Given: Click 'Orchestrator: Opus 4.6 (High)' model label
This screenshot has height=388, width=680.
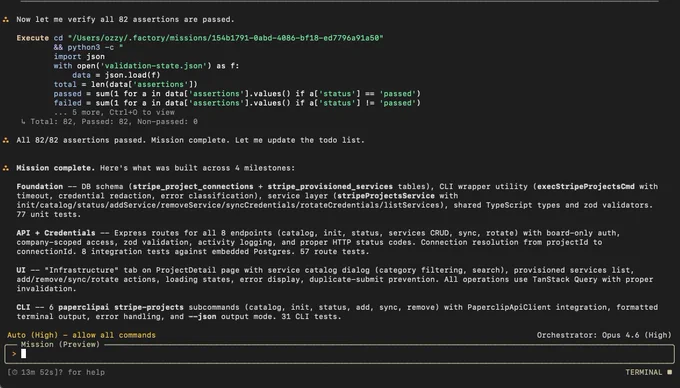Looking at the screenshot, I should pos(604,335).
